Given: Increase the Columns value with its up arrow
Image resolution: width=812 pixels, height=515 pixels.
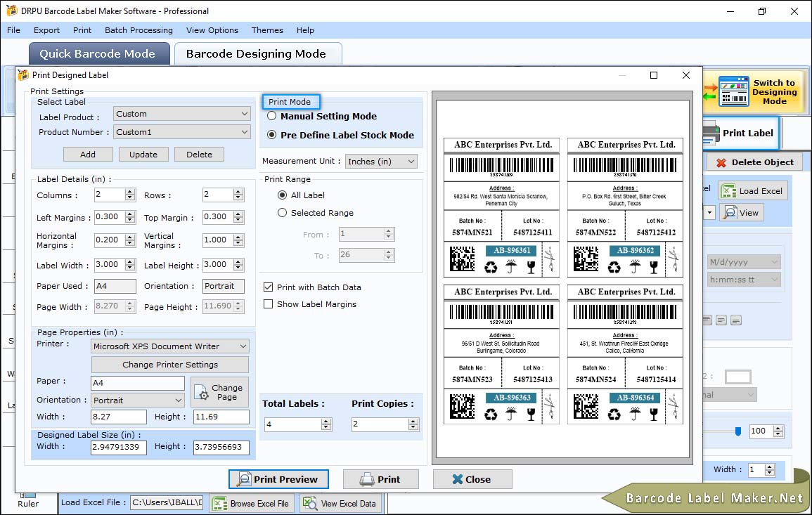Looking at the screenshot, I should coord(130,192).
